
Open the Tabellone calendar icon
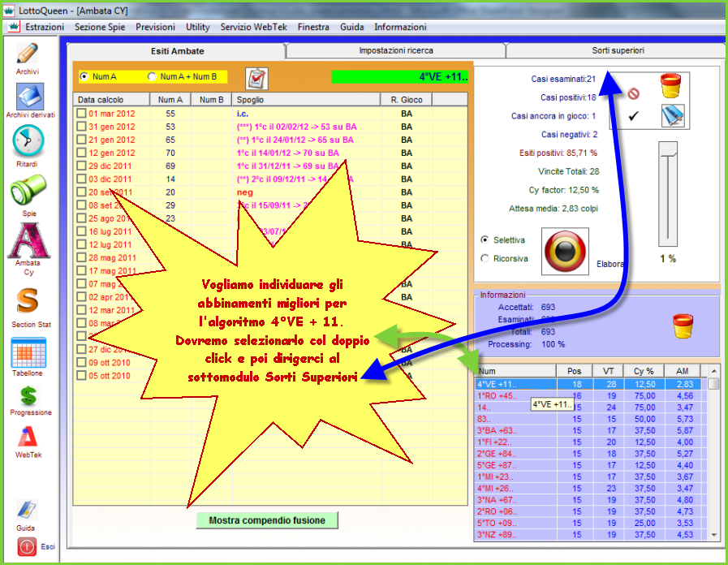click(28, 353)
